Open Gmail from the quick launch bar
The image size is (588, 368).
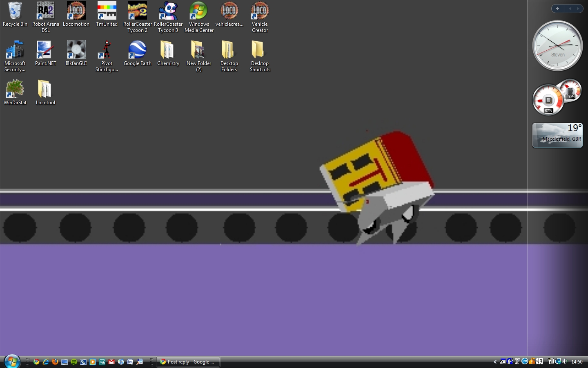click(x=111, y=362)
